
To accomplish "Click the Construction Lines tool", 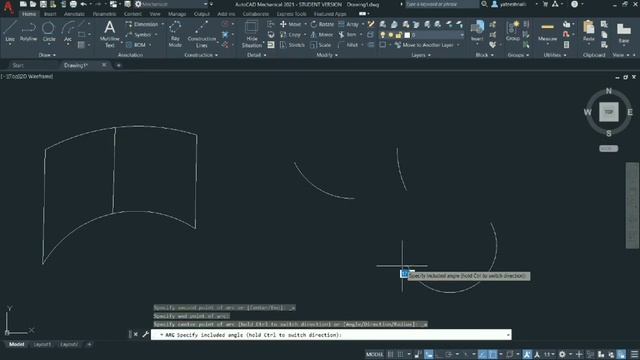I will (x=202, y=34).
